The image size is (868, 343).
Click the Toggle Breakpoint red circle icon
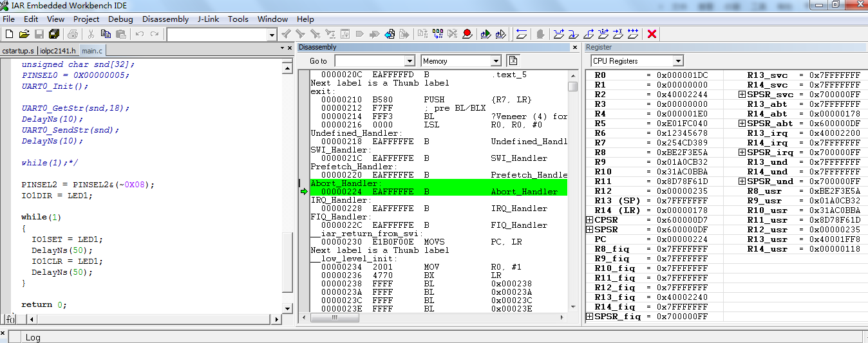467,34
